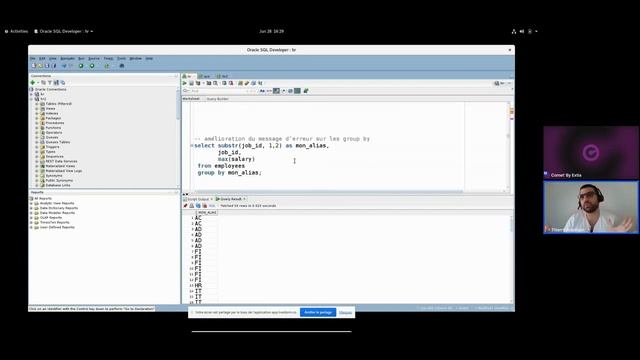Click the Save icon in main toolbar
The height and width of the screenshot is (360, 640).
click(47, 66)
